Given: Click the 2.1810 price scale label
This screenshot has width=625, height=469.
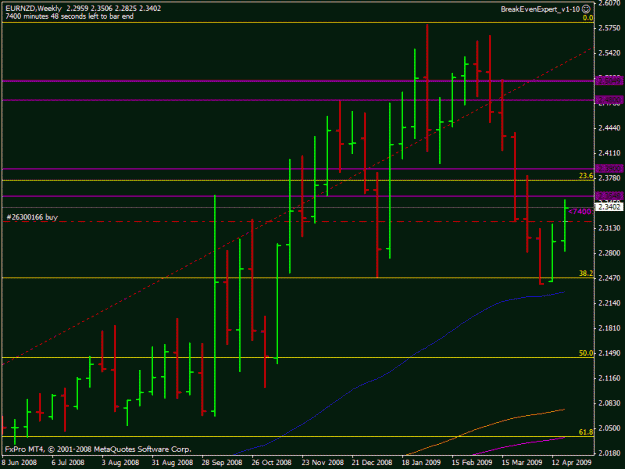Looking at the screenshot, I should coord(609,328).
